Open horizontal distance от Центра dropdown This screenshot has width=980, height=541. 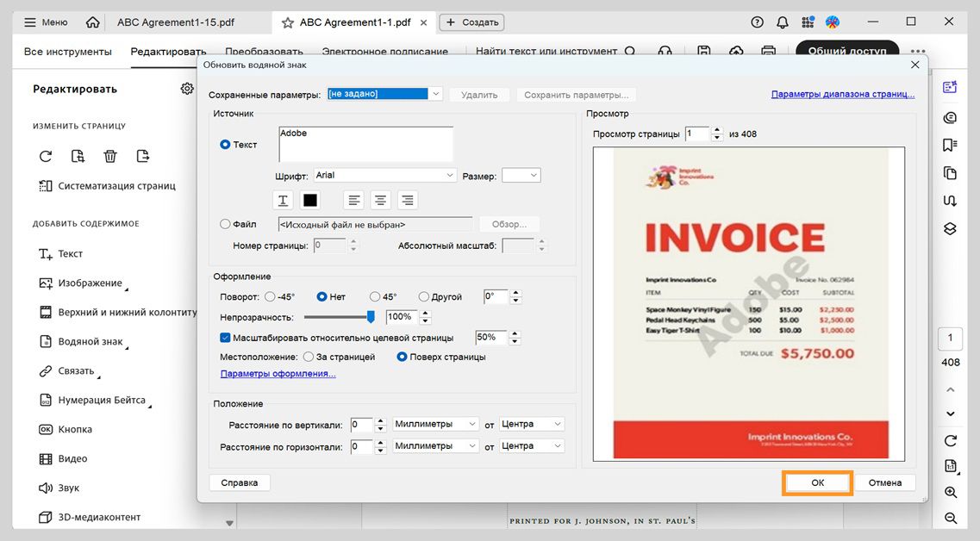tap(532, 446)
